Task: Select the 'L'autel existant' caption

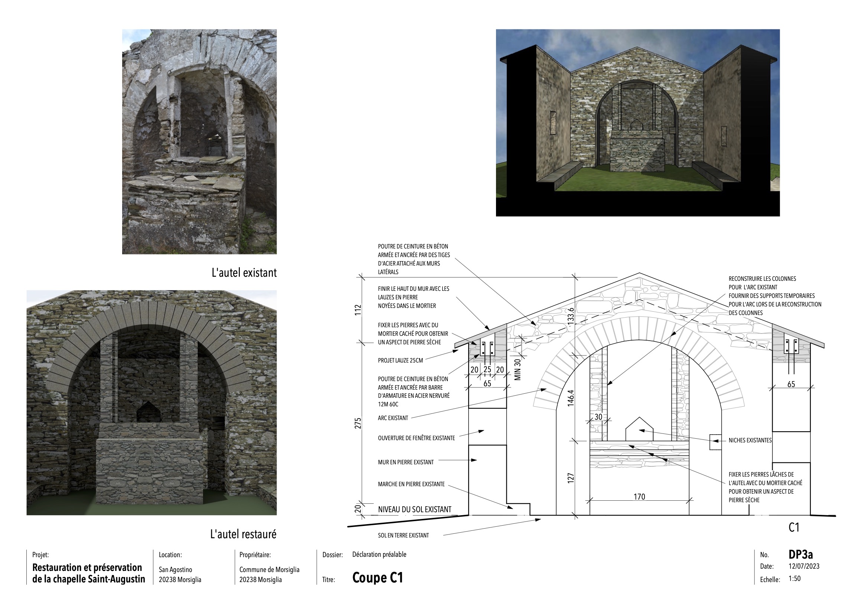Action: coord(244,273)
